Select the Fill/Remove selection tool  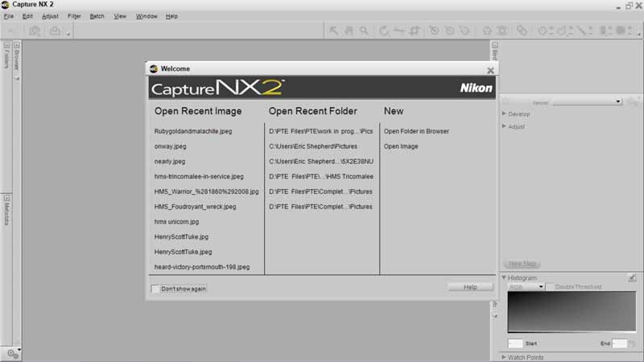point(623,31)
